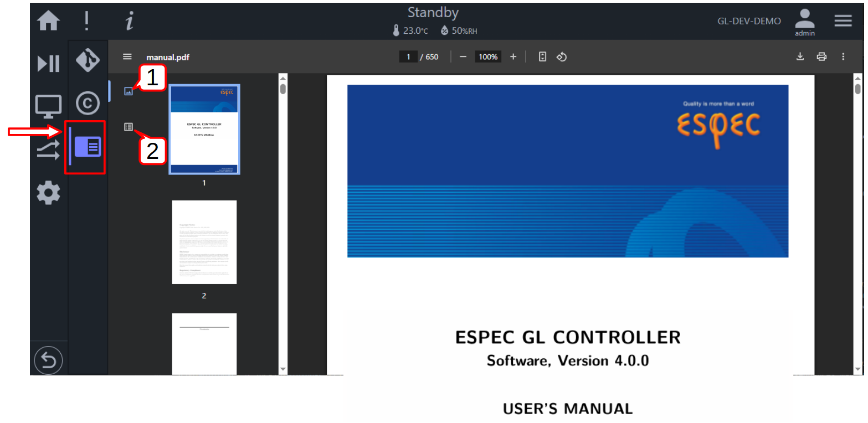Viewport: 868px width, 423px height.
Task: Click the humidity droplet icon
Action: pyautogui.click(x=444, y=31)
